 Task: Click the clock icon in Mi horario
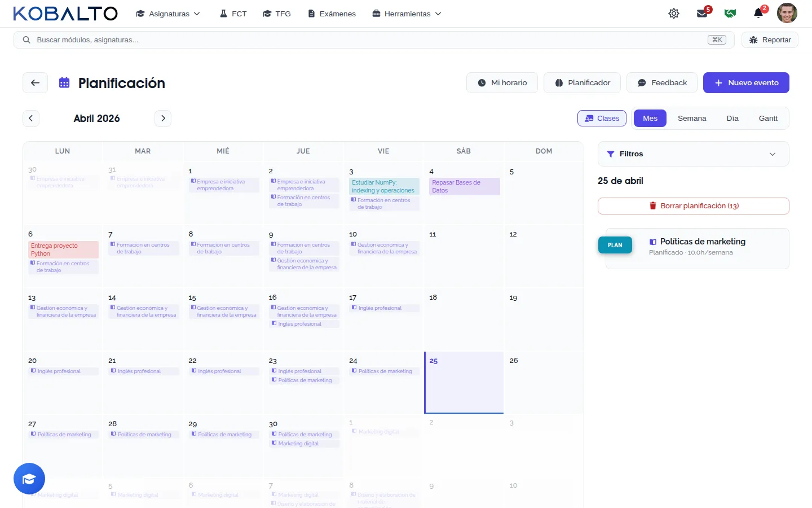coord(482,82)
